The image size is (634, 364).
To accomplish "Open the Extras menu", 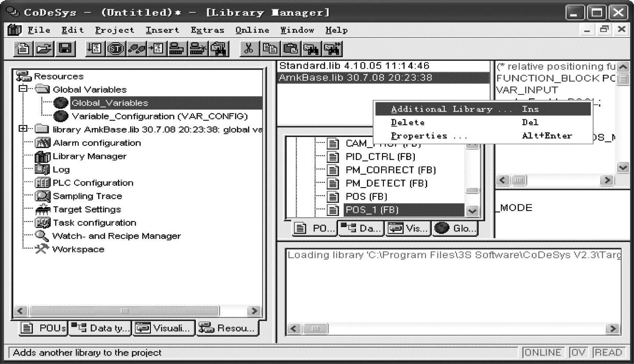I will point(208,30).
